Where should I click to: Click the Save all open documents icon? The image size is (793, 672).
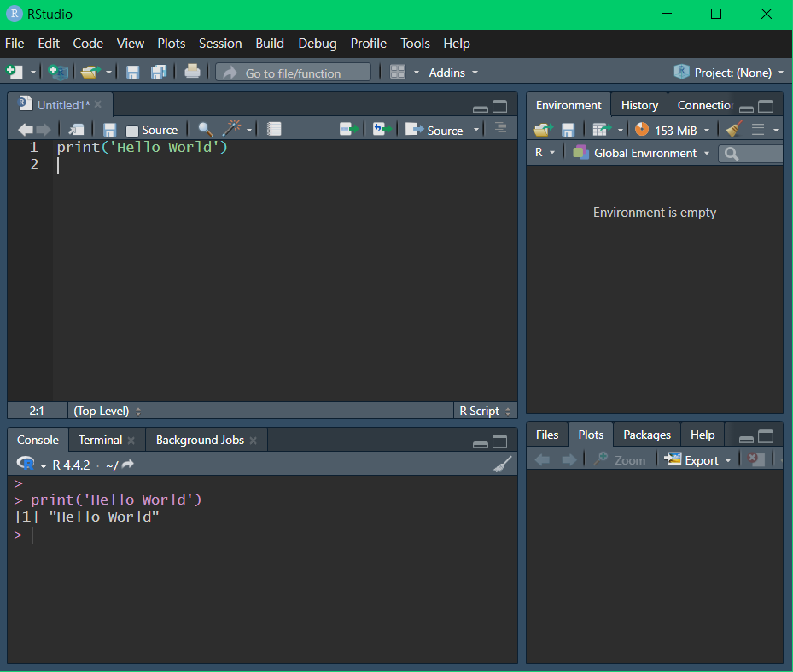159,73
